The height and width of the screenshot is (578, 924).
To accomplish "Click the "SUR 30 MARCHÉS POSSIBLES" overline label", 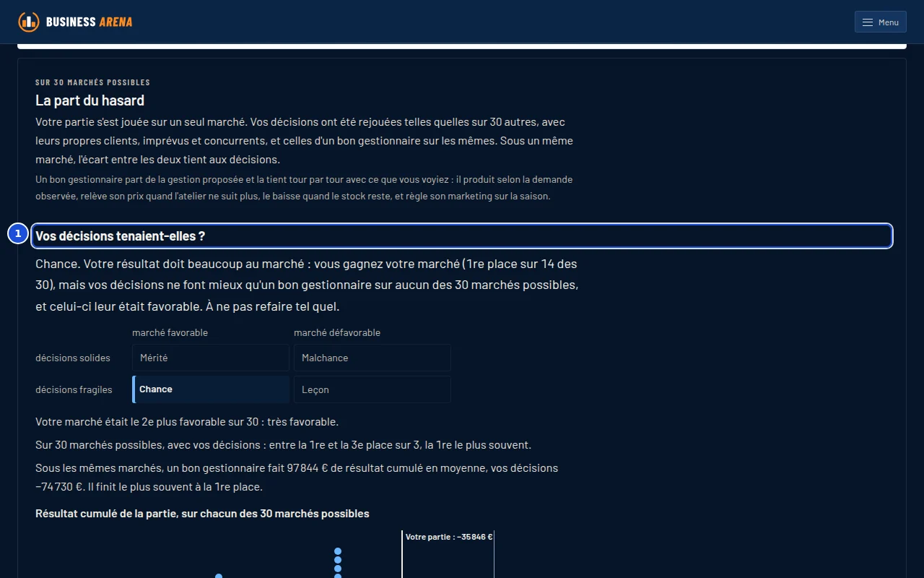I will 92,82.
